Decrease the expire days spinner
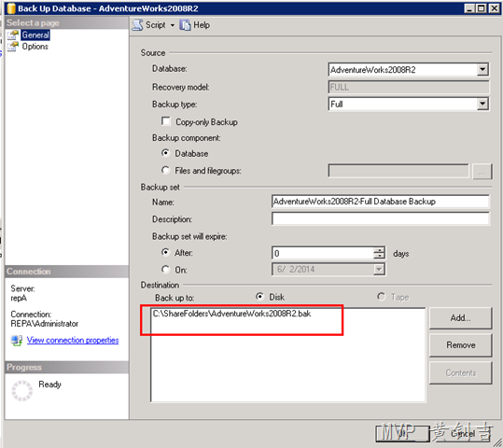Viewport: 503px width, 448px height. coord(379,256)
